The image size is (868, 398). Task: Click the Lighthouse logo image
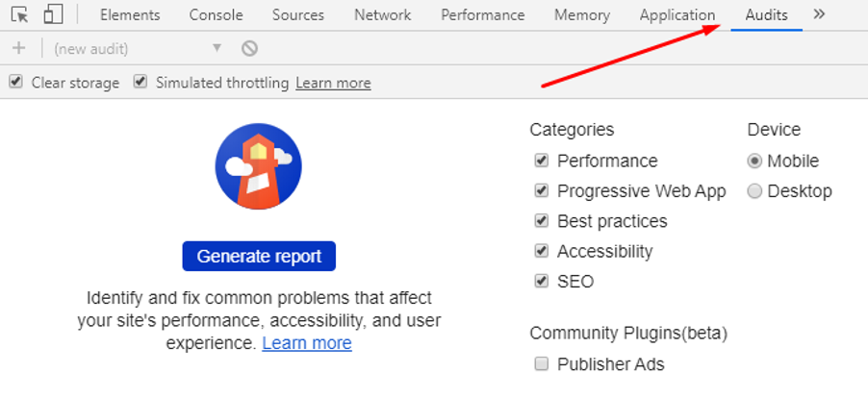[x=259, y=166]
